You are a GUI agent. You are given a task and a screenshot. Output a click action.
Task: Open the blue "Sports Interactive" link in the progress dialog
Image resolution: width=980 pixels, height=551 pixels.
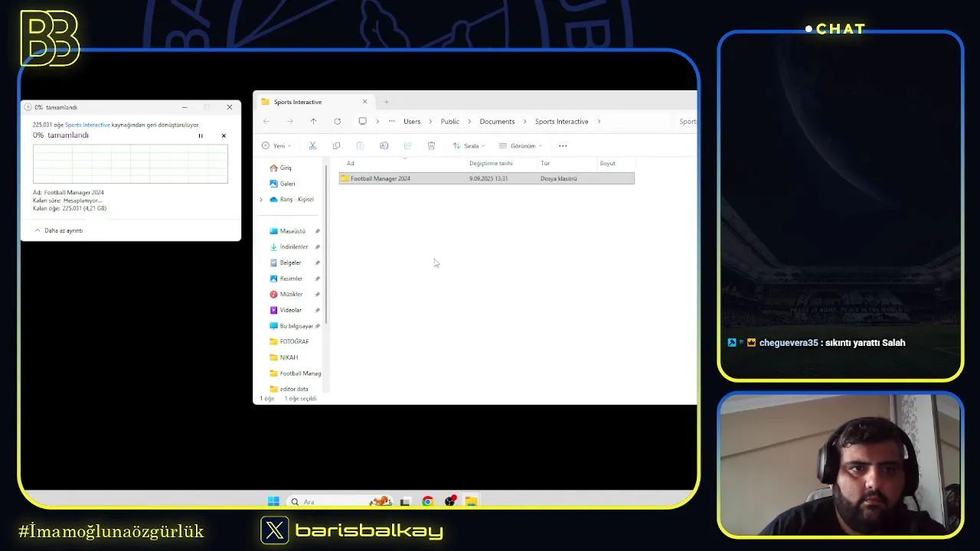[x=87, y=125]
